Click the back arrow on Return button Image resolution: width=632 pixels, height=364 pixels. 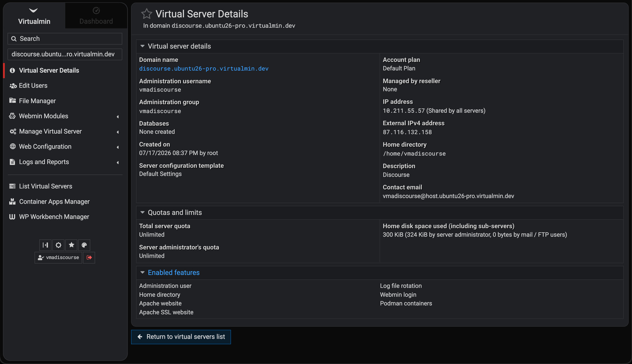click(x=140, y=337)
